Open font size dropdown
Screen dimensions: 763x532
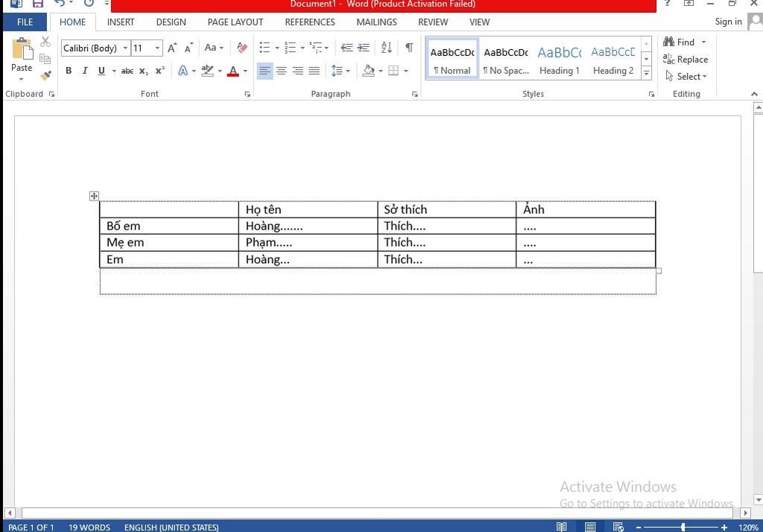157,48
